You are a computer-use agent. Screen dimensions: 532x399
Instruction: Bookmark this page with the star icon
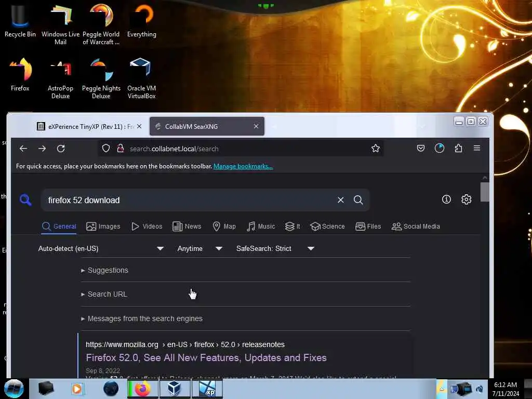point(375,148)
